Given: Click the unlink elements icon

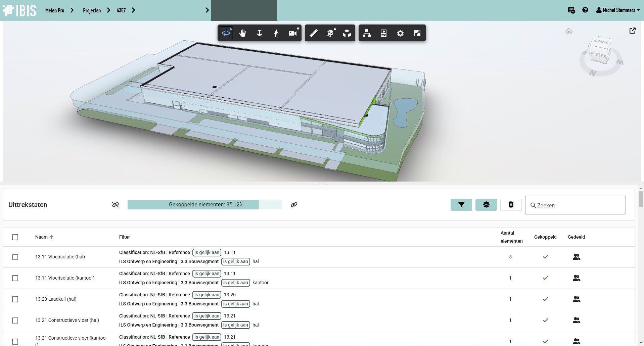Looking at the screenshot, I should (x=116, y=205).
